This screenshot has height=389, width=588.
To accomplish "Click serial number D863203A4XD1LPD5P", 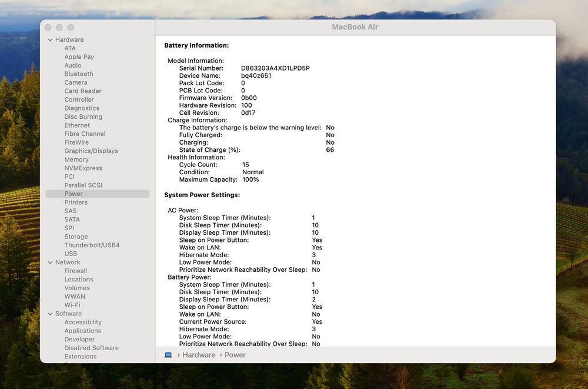I will point(275,68).
